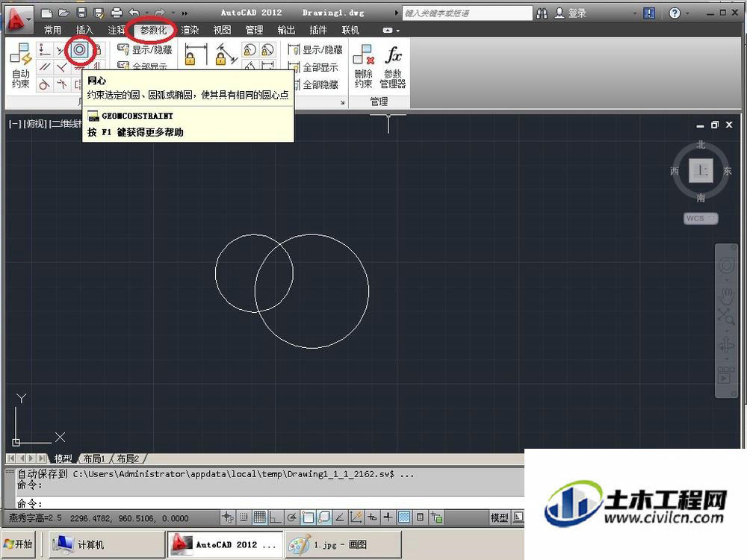Select the Coincident constraint icon
This screenshot has height=560, width=747.
point(44,49)
